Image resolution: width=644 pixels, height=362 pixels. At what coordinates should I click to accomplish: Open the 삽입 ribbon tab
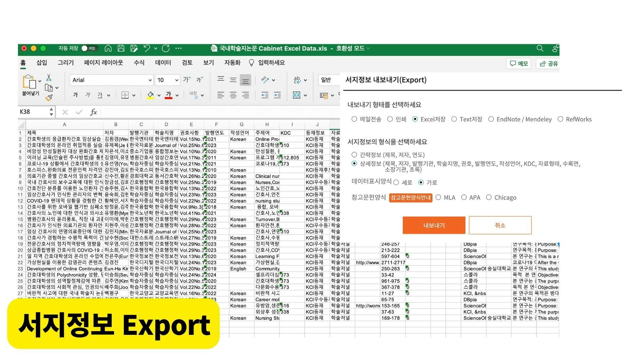click(x=42, y=63)
